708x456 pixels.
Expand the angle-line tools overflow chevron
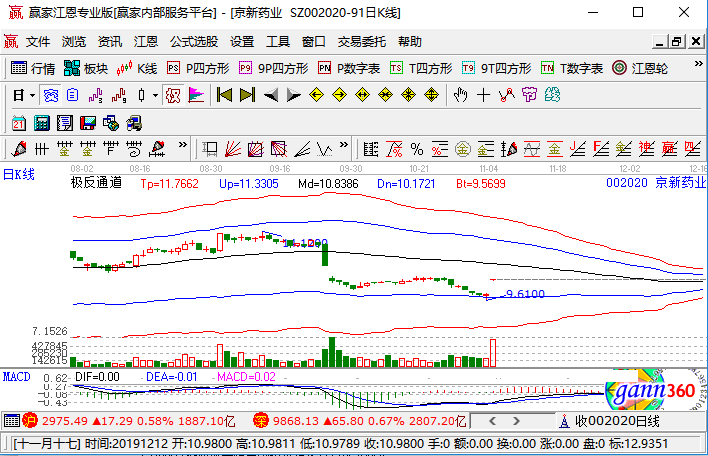[344, 145]
